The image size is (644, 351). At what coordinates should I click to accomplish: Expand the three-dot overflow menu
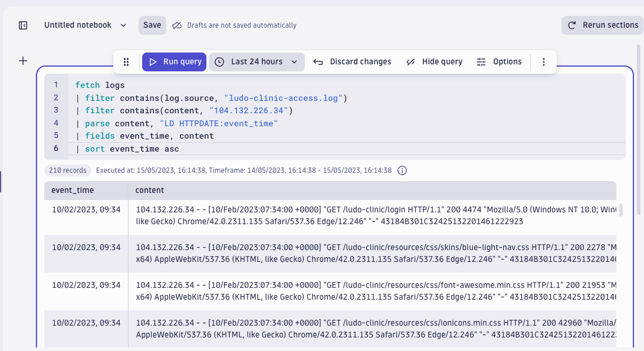[x=543, y=61]
